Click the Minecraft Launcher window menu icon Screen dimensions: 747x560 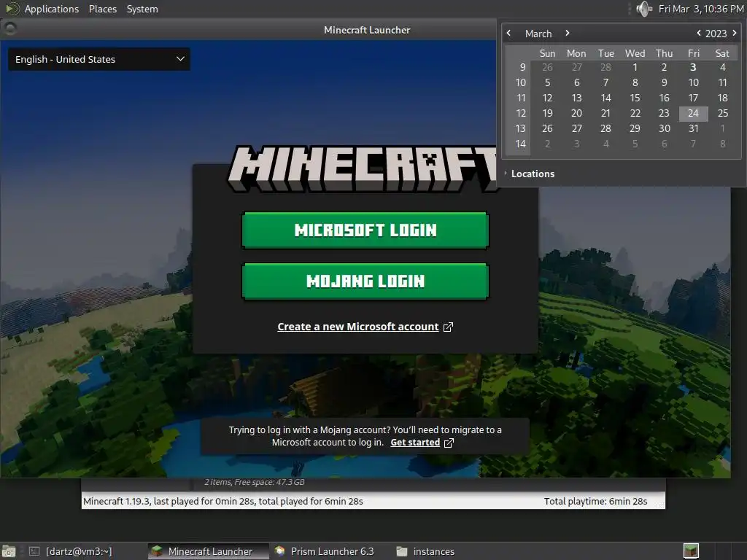tap(10, 28)
